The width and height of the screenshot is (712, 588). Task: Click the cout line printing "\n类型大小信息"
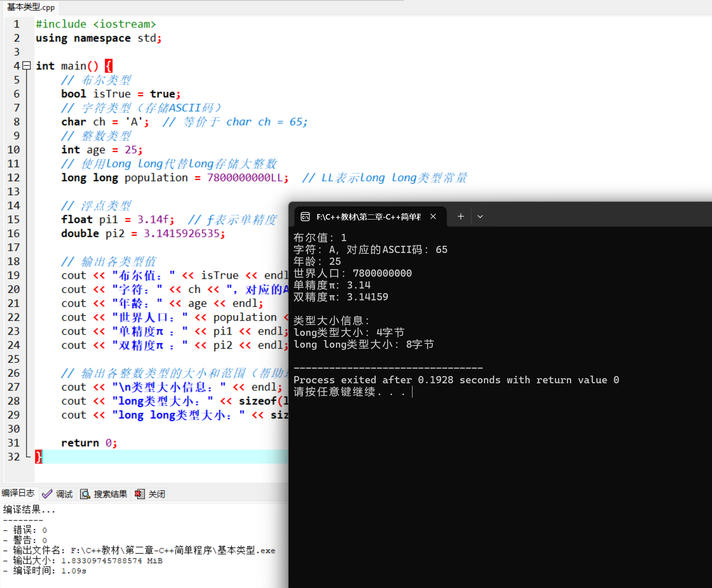pyautogui.click(x=172, y=387)
